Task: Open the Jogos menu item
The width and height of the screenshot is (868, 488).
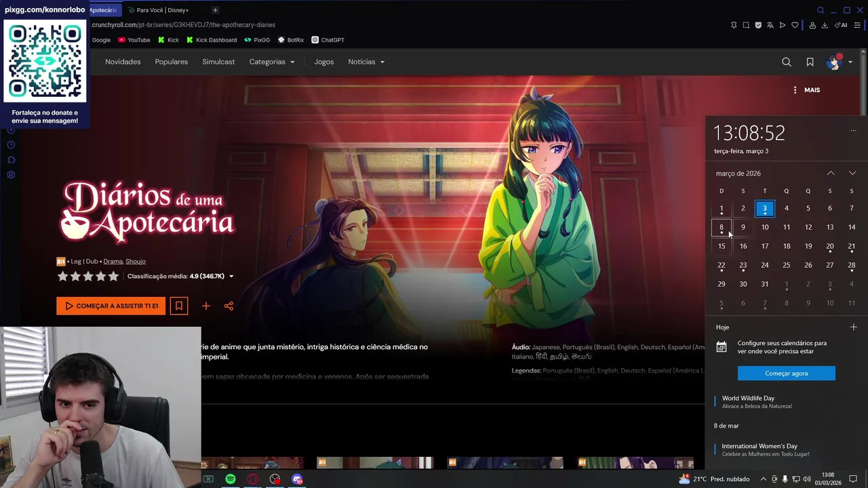Action: click(324, 62)
